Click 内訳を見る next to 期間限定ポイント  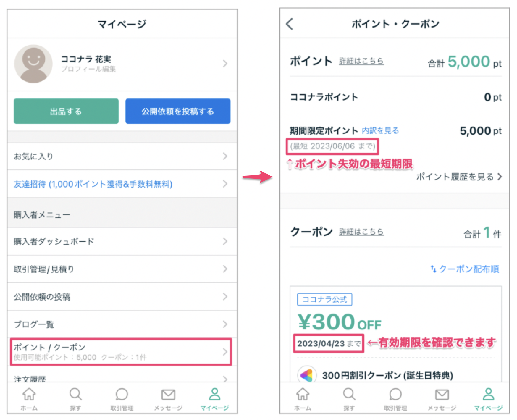coord(380,131)
